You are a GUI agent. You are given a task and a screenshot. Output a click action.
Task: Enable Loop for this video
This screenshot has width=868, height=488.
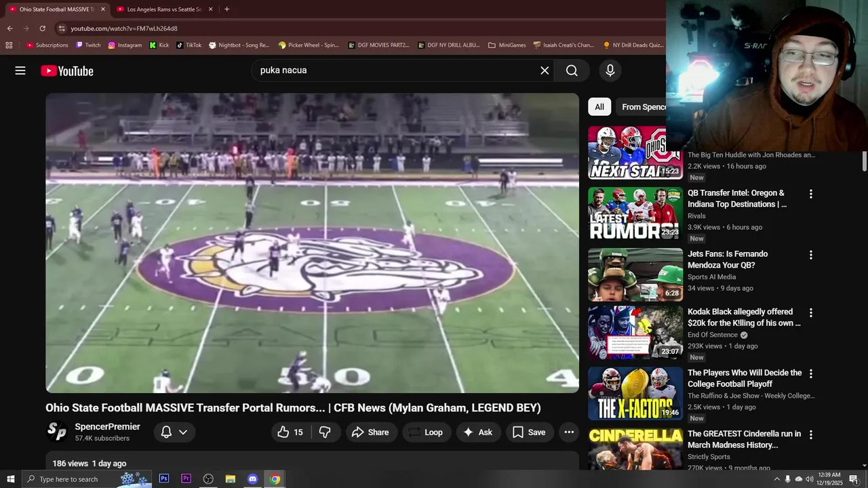[x=427, y=432]
